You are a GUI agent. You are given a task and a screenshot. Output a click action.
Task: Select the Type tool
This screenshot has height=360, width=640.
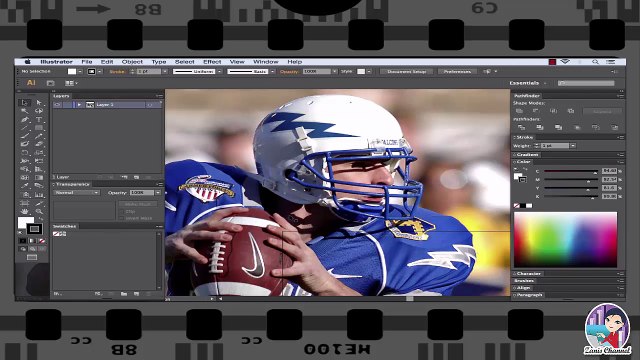[39, 120]
